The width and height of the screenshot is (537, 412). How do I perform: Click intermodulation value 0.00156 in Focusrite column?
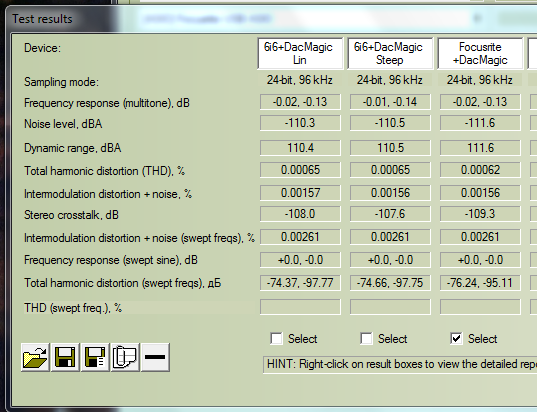pyautogui.click(x=480, y=193)
